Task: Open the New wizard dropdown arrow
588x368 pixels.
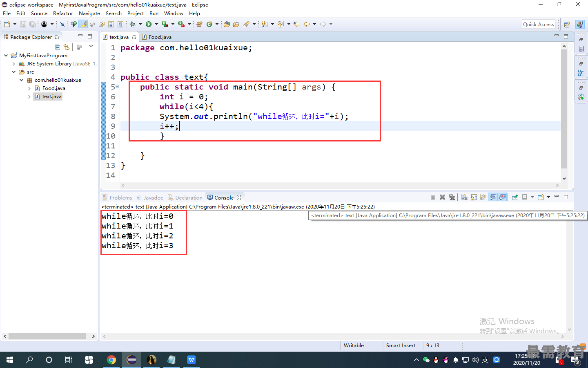Action: tap(15, 24)
